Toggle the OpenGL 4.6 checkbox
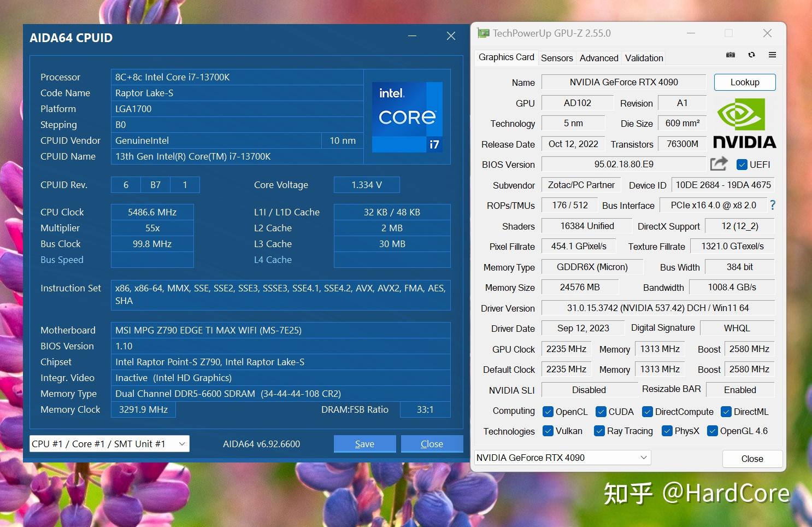 712,431
